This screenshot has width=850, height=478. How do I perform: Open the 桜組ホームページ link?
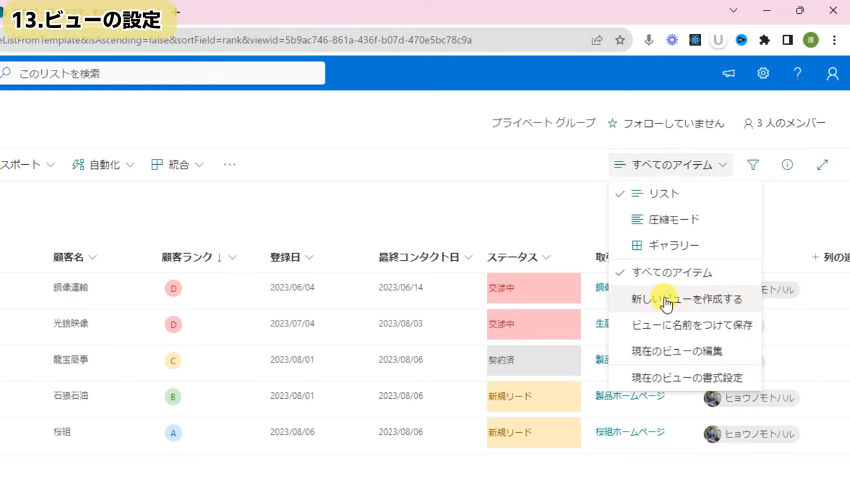pyautogui.click(x=630, y=432)
